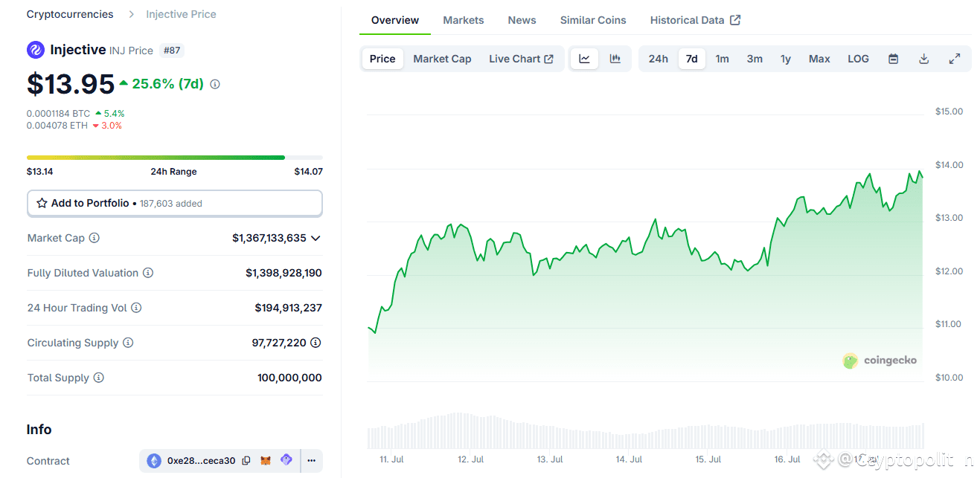This screenshot has height=478, width=980.
Task: Click the 0.0001184 BTC value
Action: [58, 114]
